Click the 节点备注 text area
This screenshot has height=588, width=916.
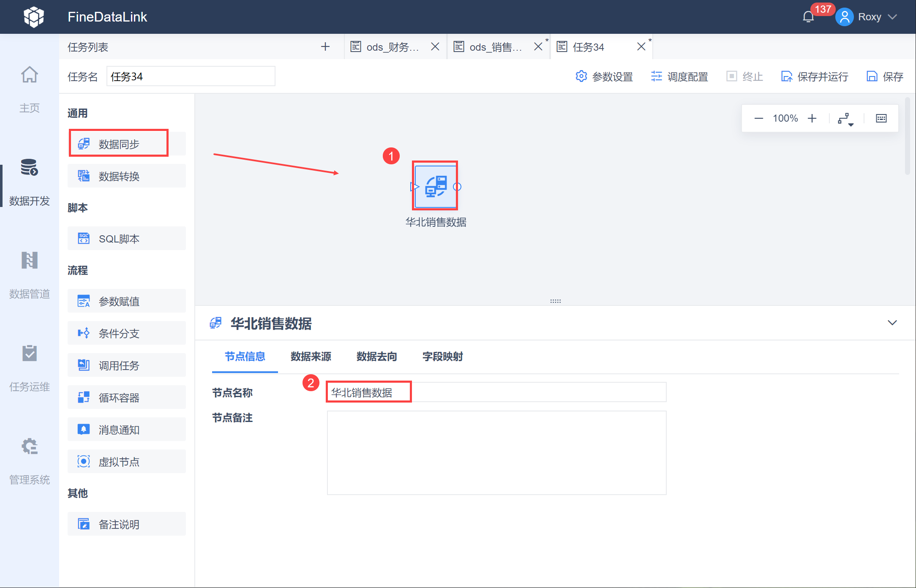(496, 452)
